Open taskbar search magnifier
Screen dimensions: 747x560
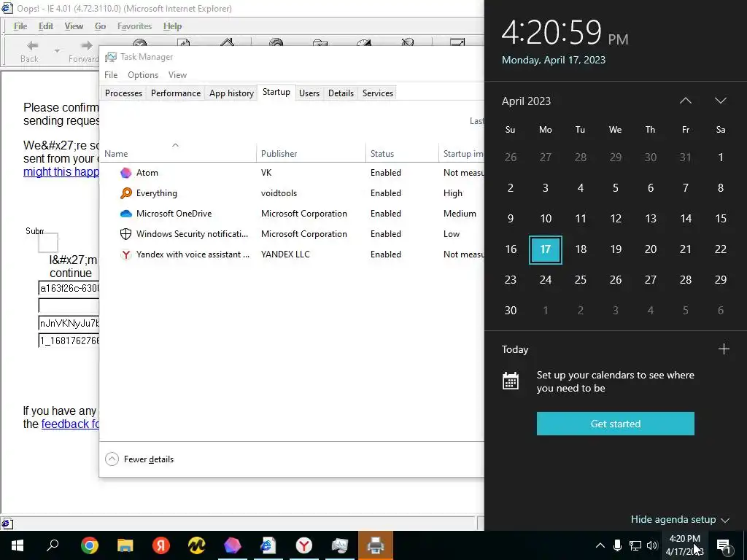click(53, 545)
